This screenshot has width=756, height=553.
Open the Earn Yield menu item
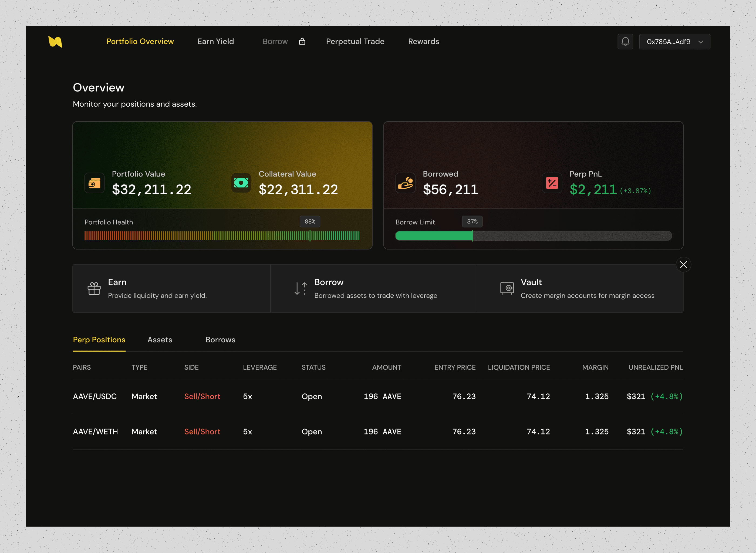tap(215, 42)
